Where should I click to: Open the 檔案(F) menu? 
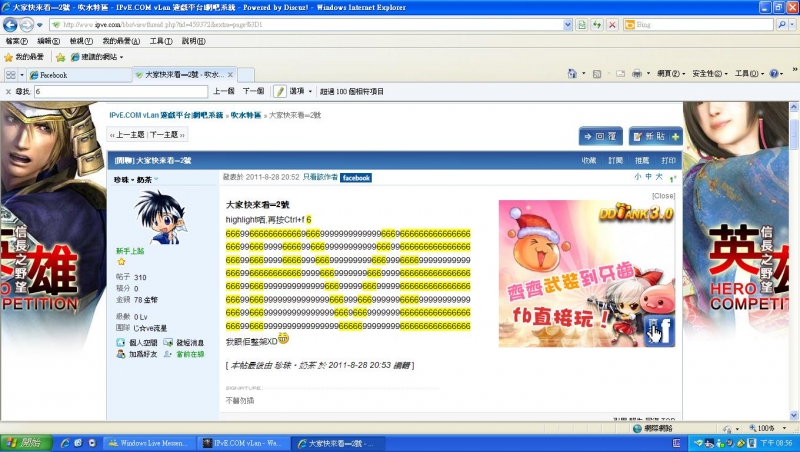pyautogui.click(x=16, y=41)
